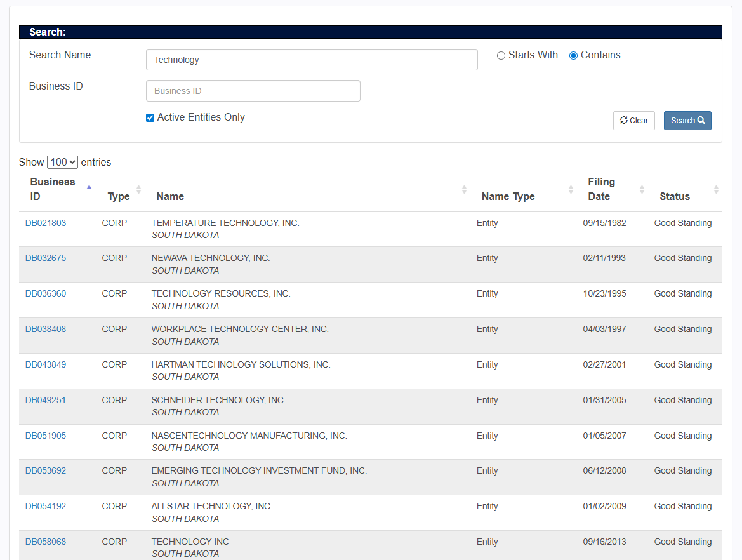
Task: Click the Type column sort arrows
Action: coord(138,189)
